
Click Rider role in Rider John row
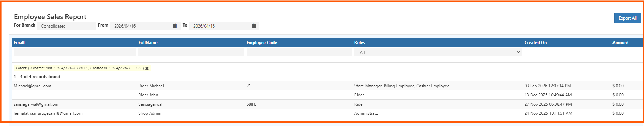pyautogui.click(x=359, y=95)
